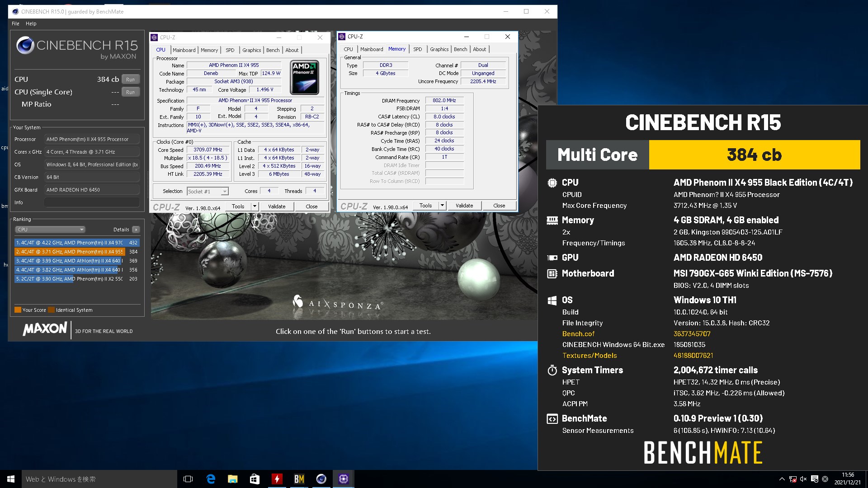Open Bench tab in left CPU-Z window
Screen dimensions: 868x488
point(273,50)
